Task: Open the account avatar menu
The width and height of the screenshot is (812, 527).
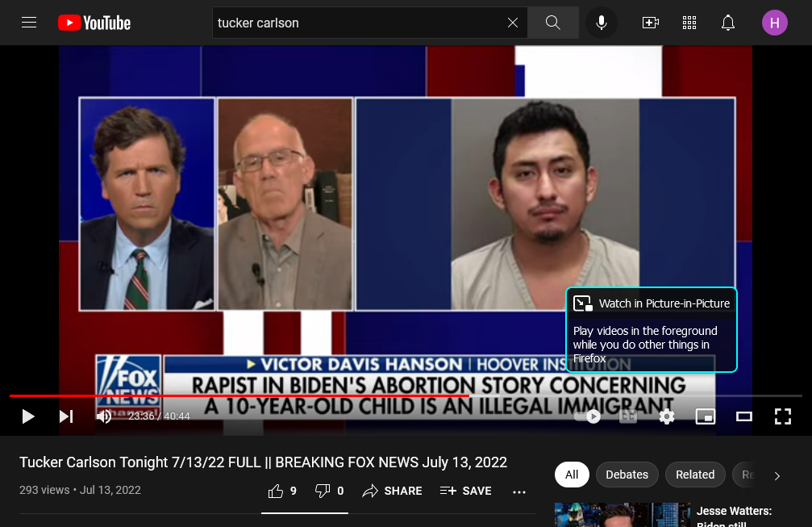Action: point(775,23)
